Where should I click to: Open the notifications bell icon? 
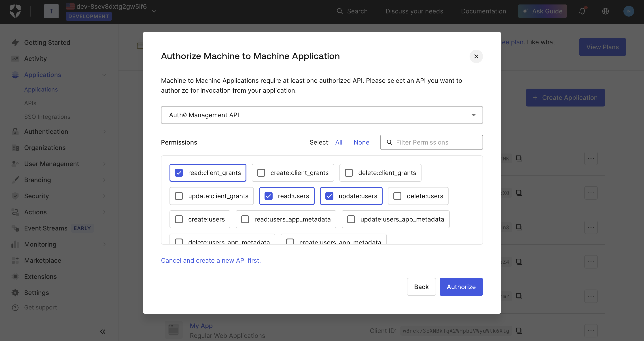pos(583,11)
